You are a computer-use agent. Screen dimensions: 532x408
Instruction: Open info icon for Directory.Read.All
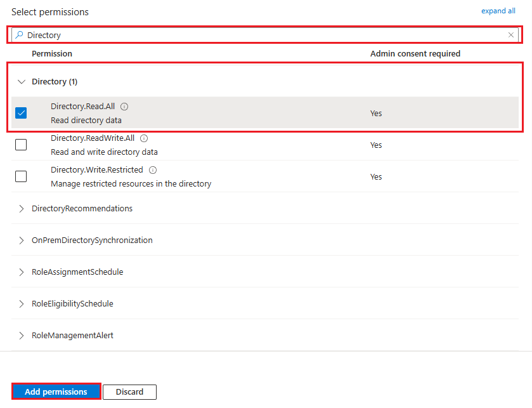[x=124, y=107]
